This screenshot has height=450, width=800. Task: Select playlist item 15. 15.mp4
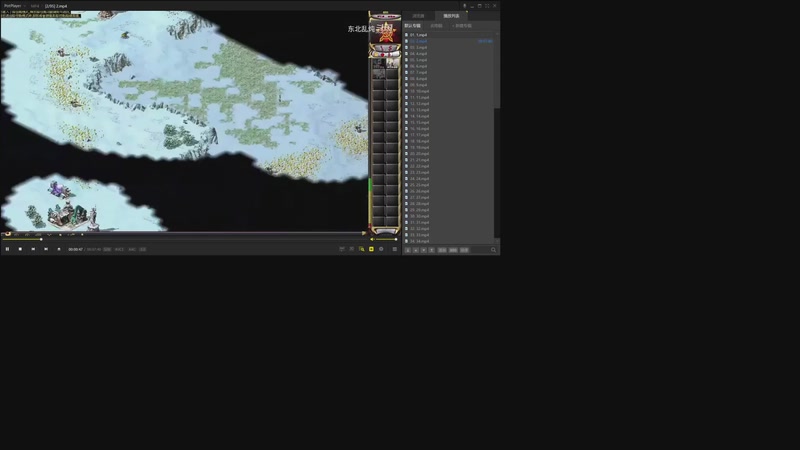449,122
